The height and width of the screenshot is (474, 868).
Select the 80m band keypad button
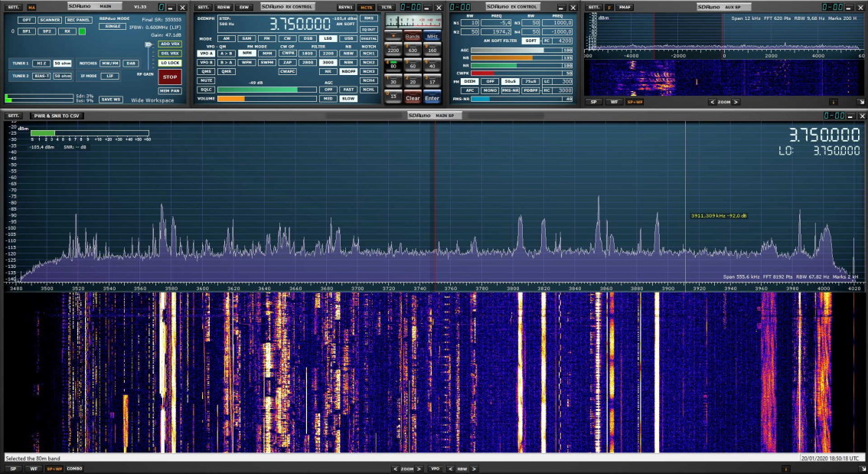click(x=393, y=65)
